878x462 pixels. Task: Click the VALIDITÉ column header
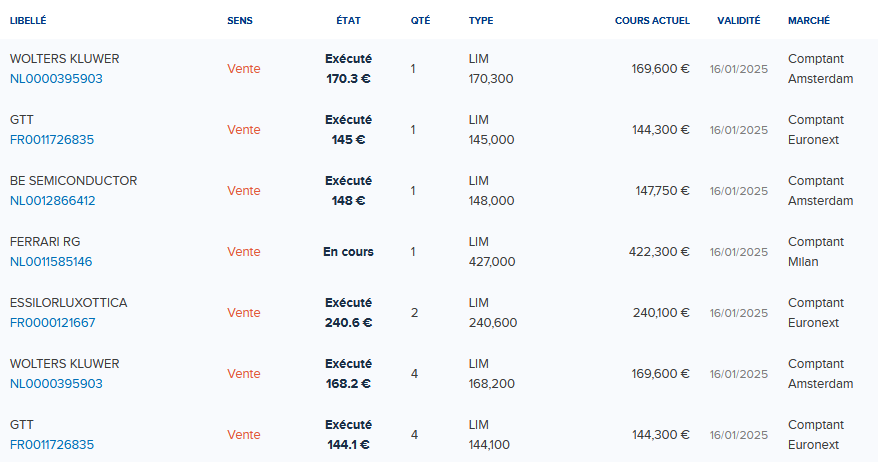point(739,21)
